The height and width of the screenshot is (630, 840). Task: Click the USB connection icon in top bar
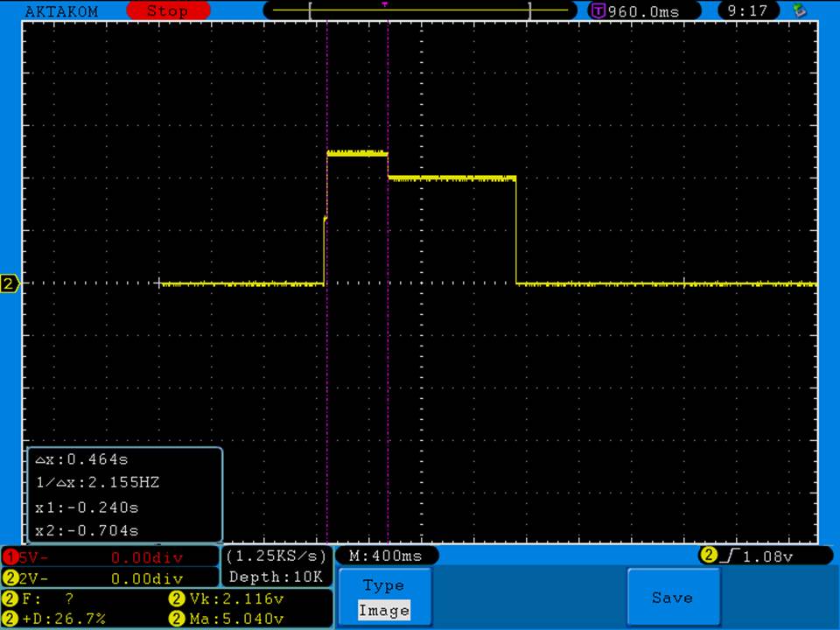[799, 11]
